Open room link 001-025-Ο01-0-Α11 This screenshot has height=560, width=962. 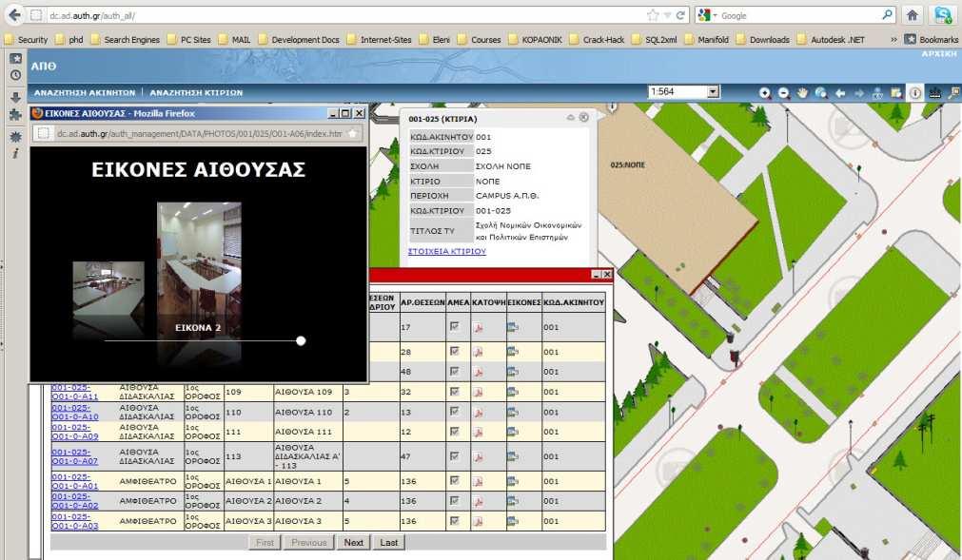click(x=75, y=392)
